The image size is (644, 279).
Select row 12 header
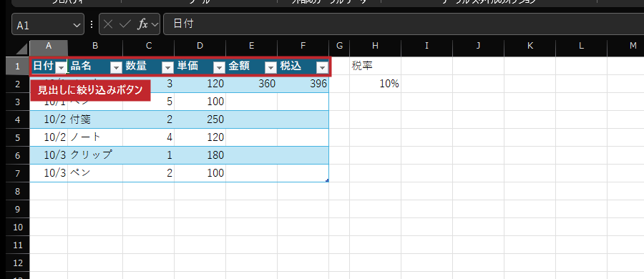click(x=17, y=263)
